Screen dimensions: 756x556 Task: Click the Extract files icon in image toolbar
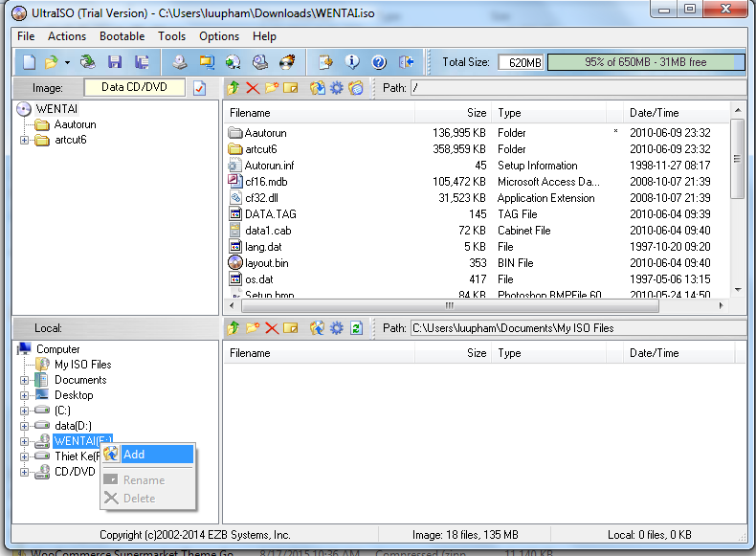(x=318, y=88)
